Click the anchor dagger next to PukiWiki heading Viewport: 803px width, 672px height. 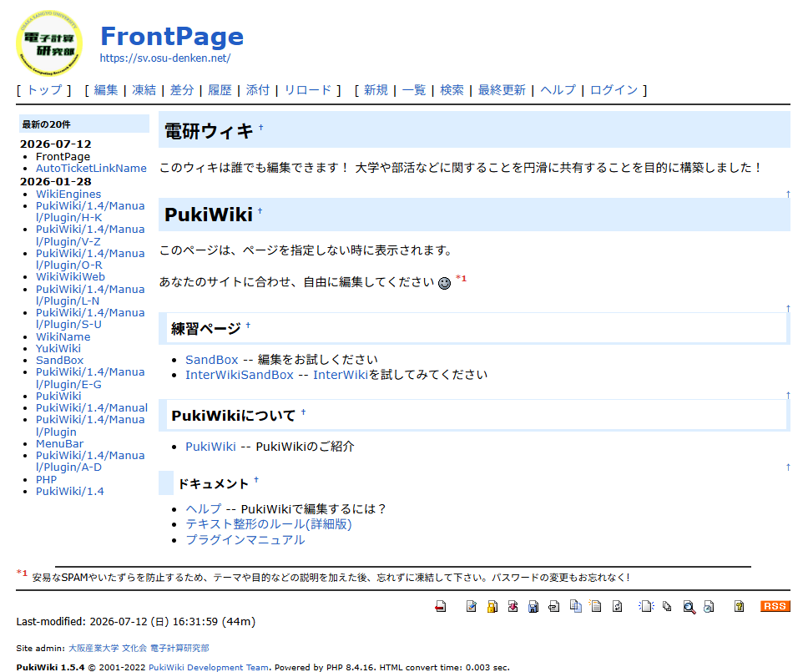pos(260,210)
